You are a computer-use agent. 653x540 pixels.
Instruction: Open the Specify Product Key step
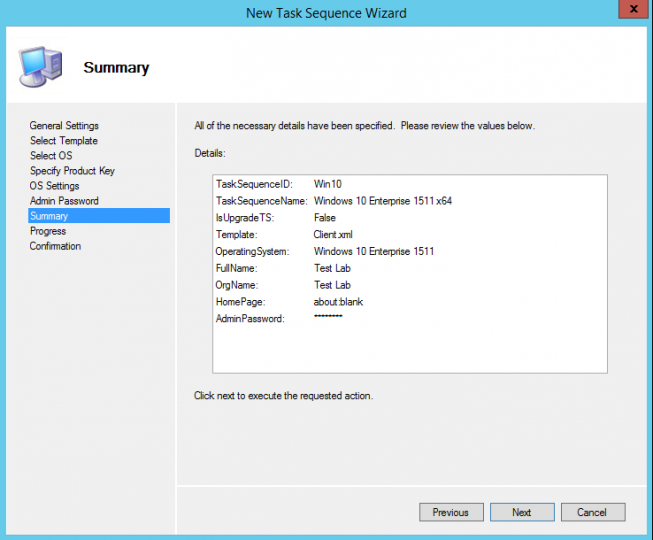click(72, 171)
